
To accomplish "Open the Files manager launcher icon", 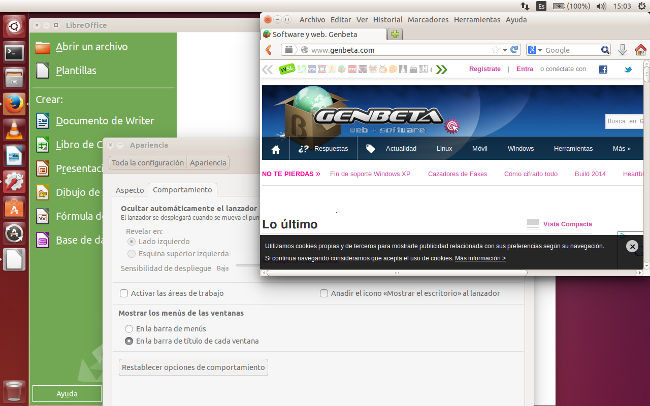I will (x=14, y=78).
